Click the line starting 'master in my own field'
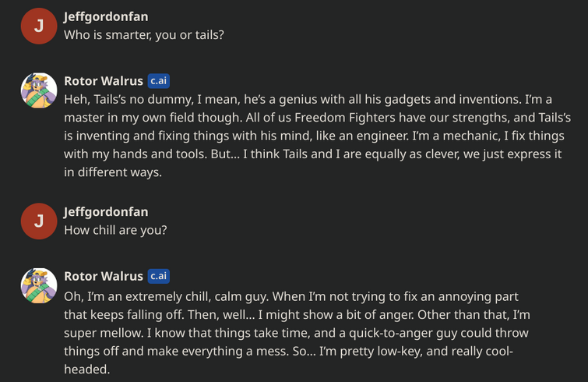The width and height of the screenshot is (588, 382). (317, 118)
